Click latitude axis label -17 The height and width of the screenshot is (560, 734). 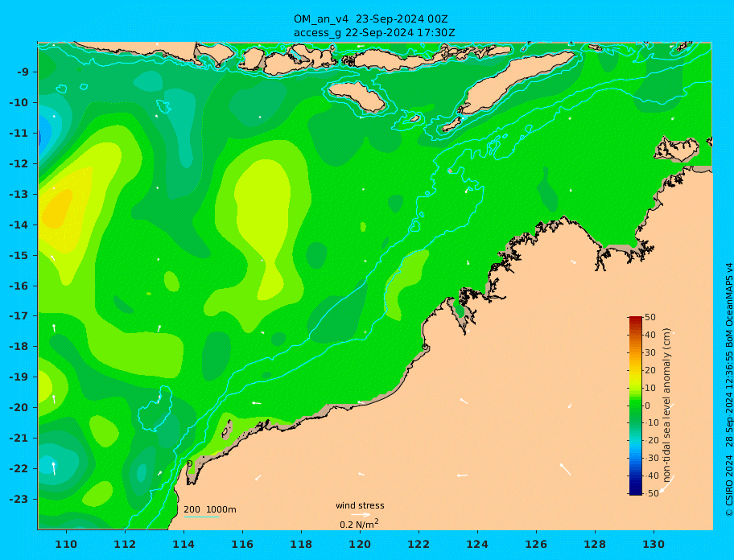[19, 316]
